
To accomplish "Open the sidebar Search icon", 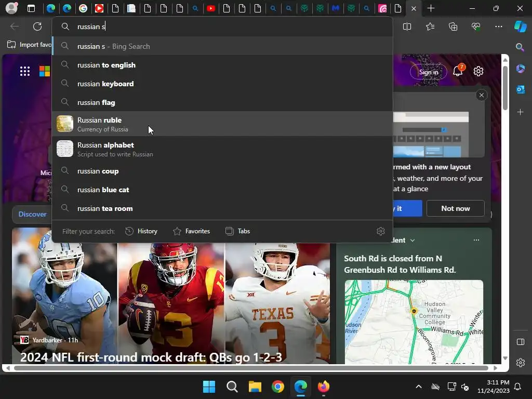I will click(x=520, y=47).
